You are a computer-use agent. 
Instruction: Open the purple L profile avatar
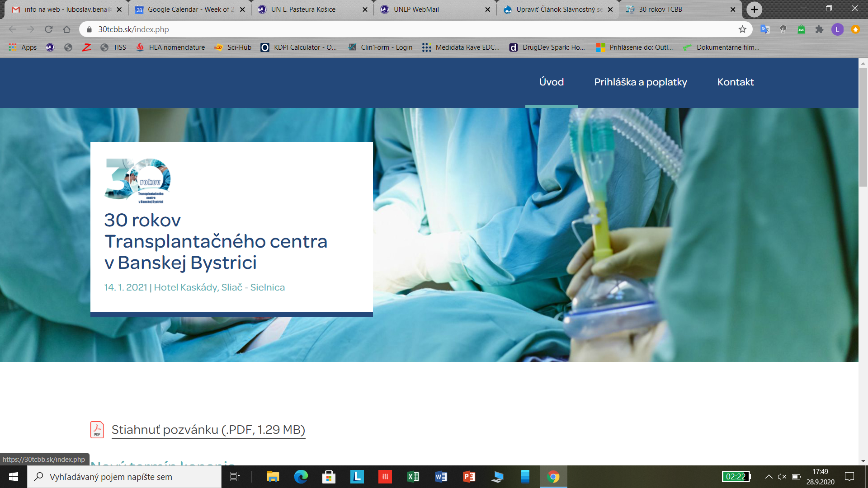(837, 29)
